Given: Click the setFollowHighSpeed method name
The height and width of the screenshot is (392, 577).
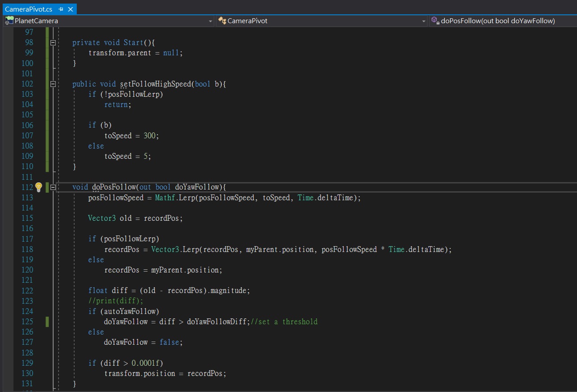Looking at the screenshot, I should click(155, 84).
